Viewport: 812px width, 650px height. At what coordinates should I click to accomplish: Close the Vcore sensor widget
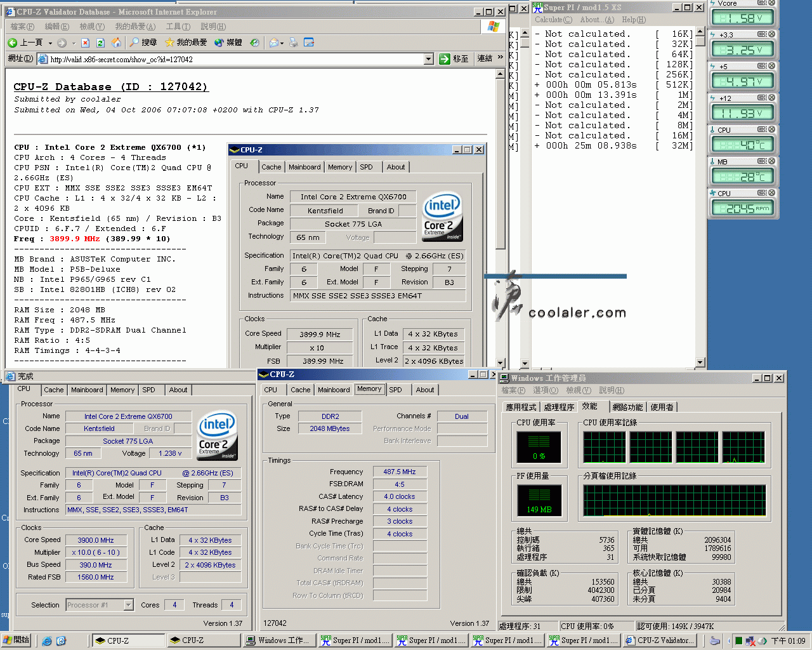click(x=772, y=3)
